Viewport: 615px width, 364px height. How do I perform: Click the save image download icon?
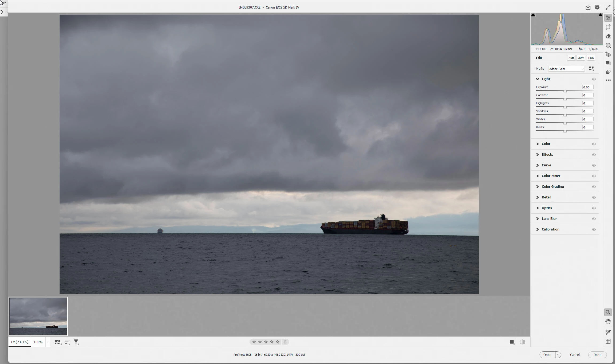[x=588, y=7]
